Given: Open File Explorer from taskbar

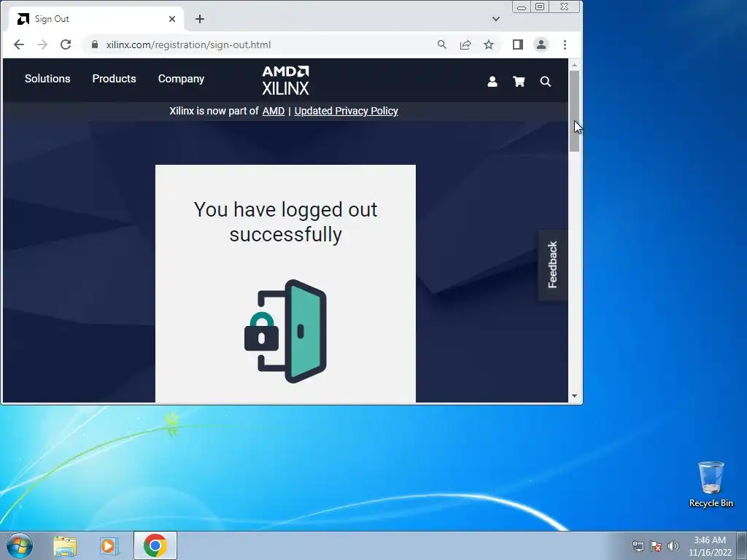Looking at the screenshot, I should 65,545.
